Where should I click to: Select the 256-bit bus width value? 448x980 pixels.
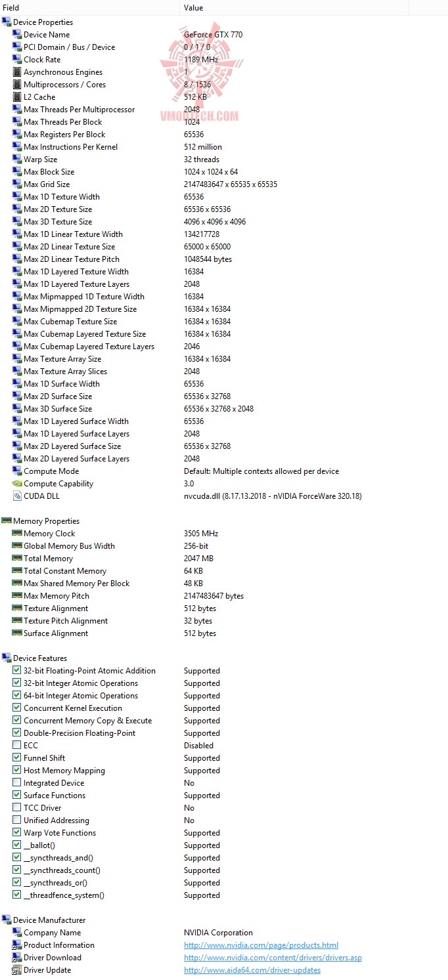196,546
